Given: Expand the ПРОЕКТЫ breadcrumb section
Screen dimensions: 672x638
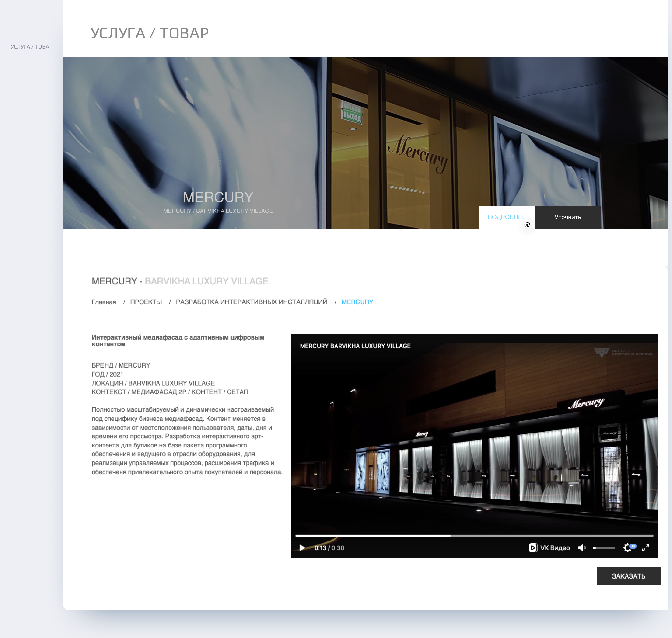Looking at the screenshot, I should click(146, 302).
